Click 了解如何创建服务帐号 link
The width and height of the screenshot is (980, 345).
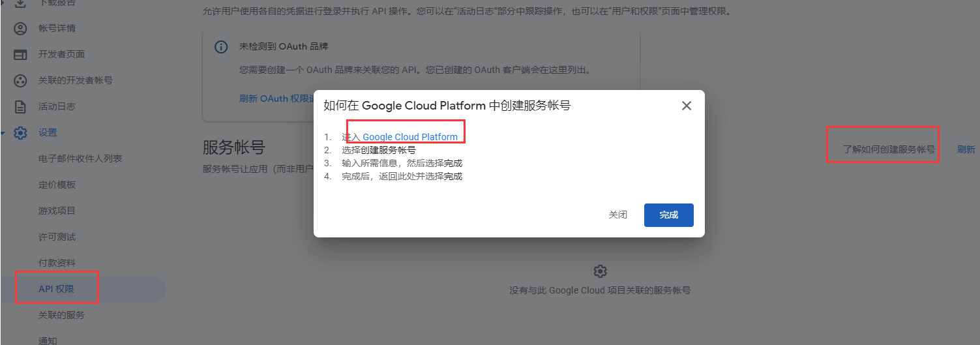point(889,149)
